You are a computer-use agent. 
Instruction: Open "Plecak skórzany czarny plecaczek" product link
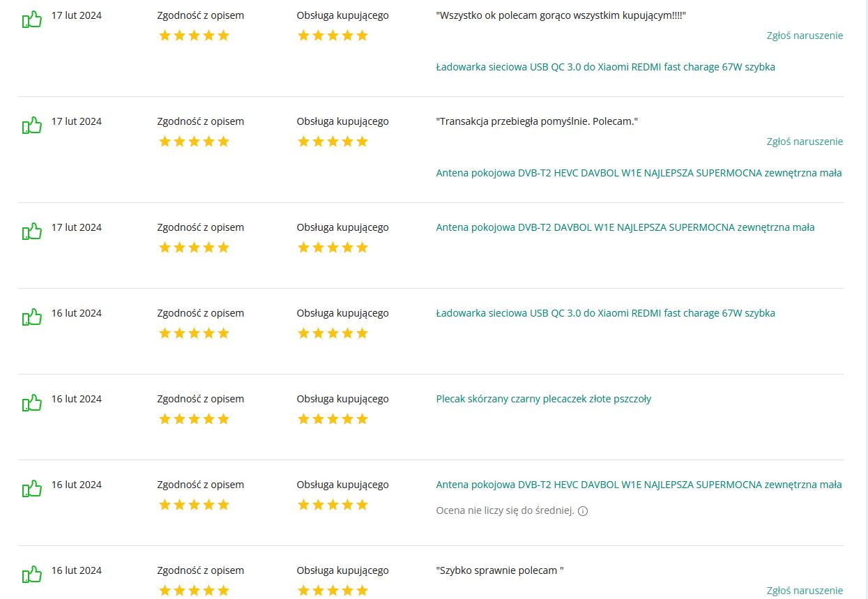543,399
